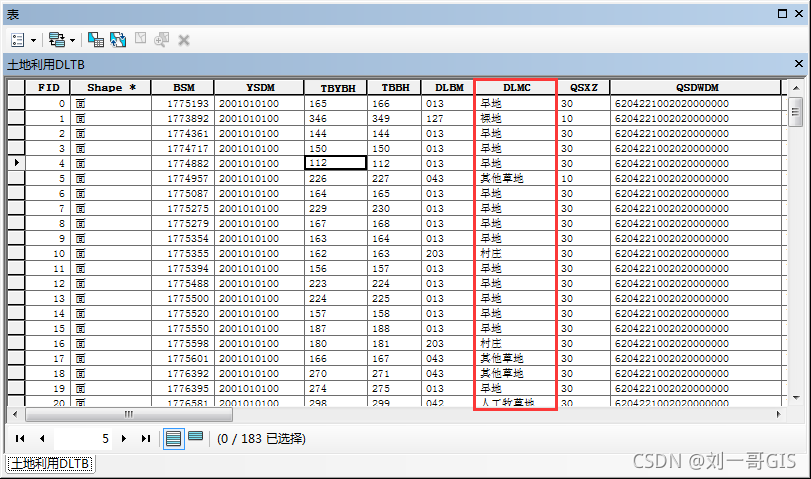This screenshot has height=479, width=811.
Task: Select the row with FID 0
Action: 16,103
